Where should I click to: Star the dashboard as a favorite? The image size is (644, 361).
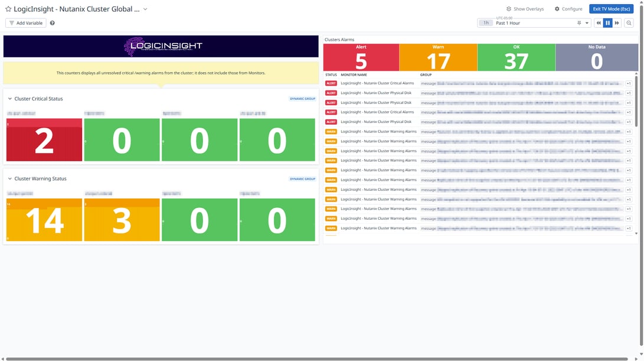tap(8, 9)
